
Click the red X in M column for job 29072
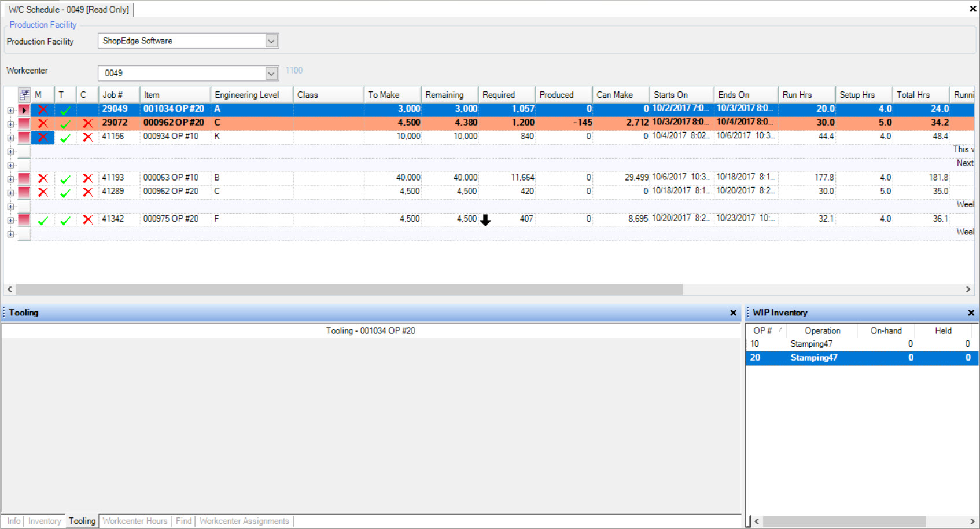pyautogui.click(x=43, y=123)
